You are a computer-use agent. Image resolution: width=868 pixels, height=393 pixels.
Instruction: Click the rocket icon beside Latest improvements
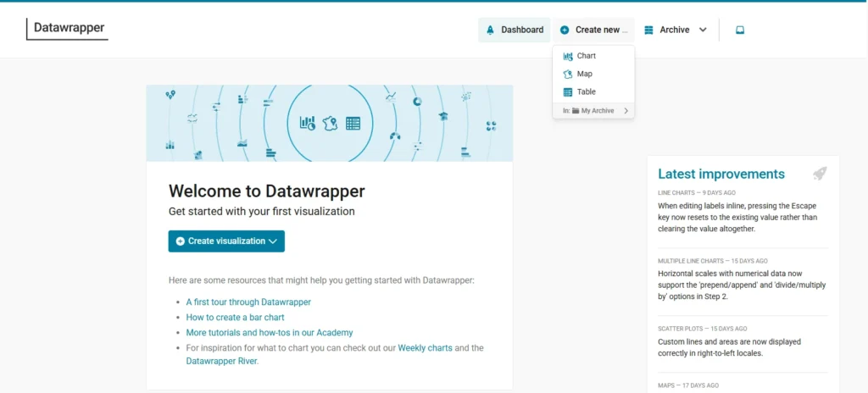click(820, 174)
